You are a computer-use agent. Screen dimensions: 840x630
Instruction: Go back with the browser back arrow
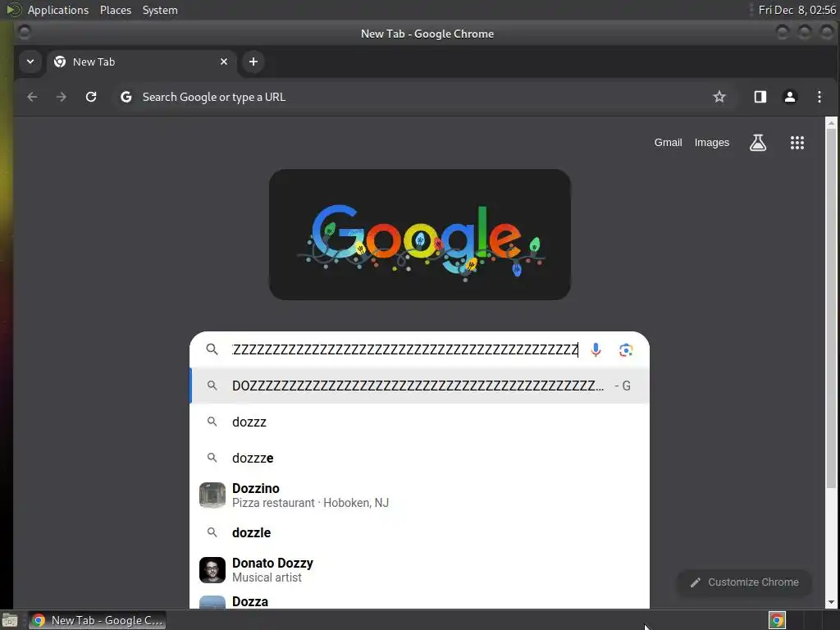32,97
